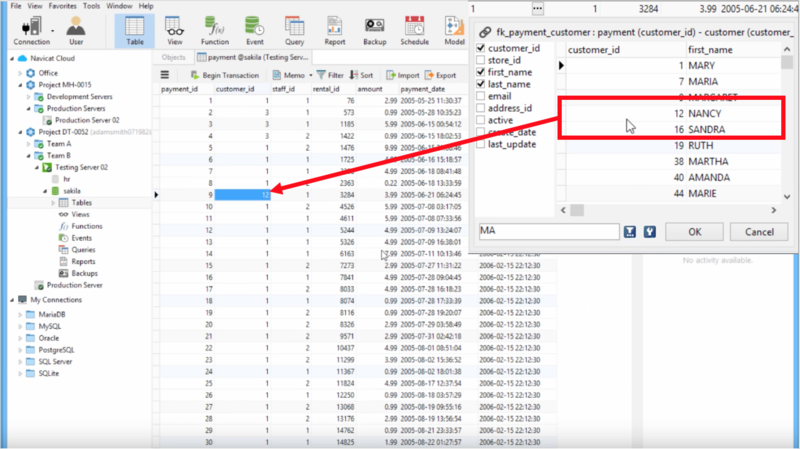Image resolution: width=800 pixels, height=449 pixels.
Task: Collapse Project MH-0015 node
Action: point(20,85)
